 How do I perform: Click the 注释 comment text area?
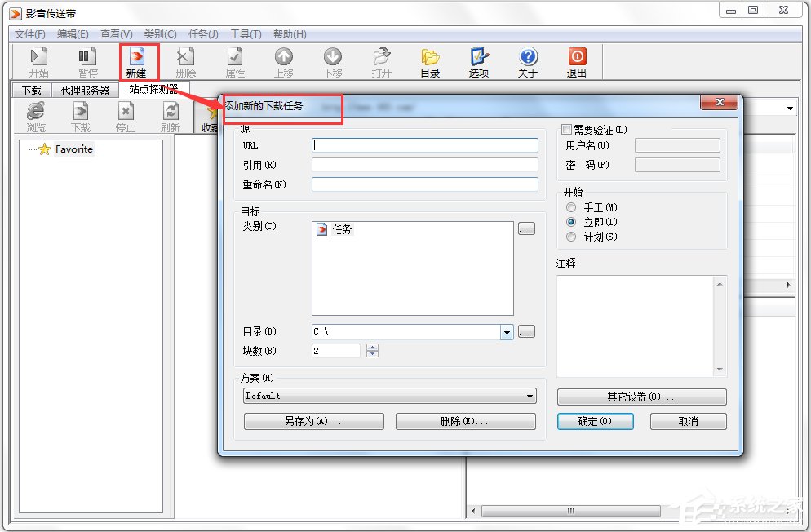click(x=636, y=326)
